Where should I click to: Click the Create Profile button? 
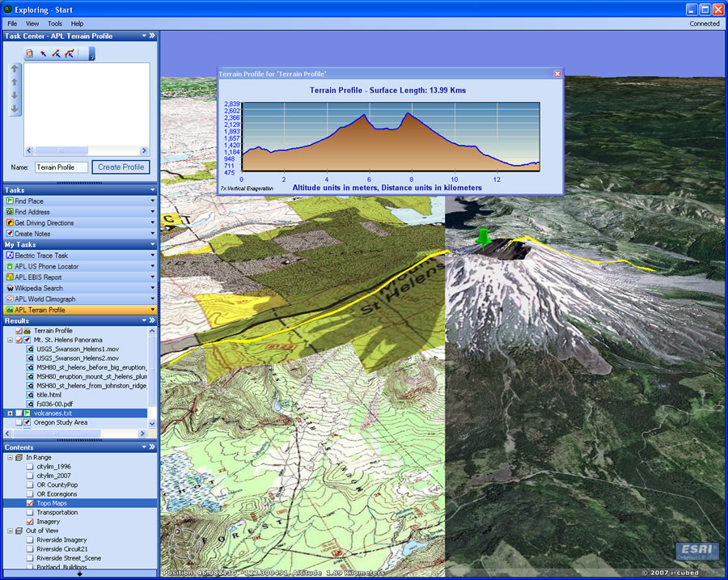[121, 167]
